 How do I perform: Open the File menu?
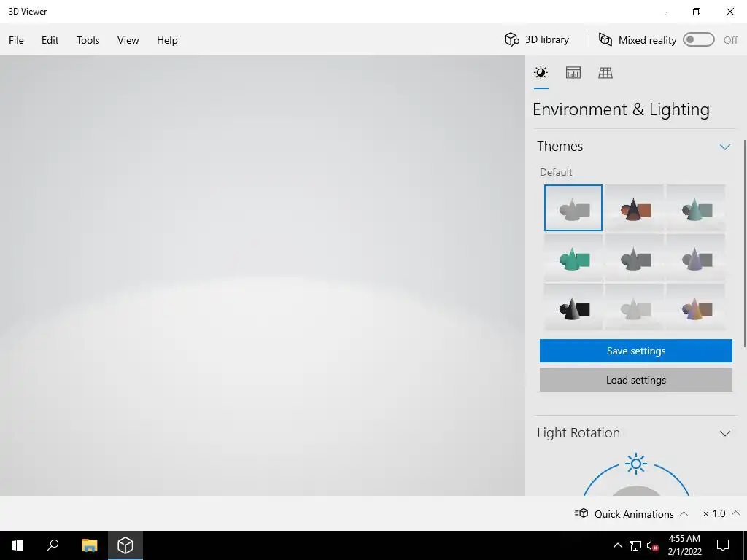coord(16,40)
